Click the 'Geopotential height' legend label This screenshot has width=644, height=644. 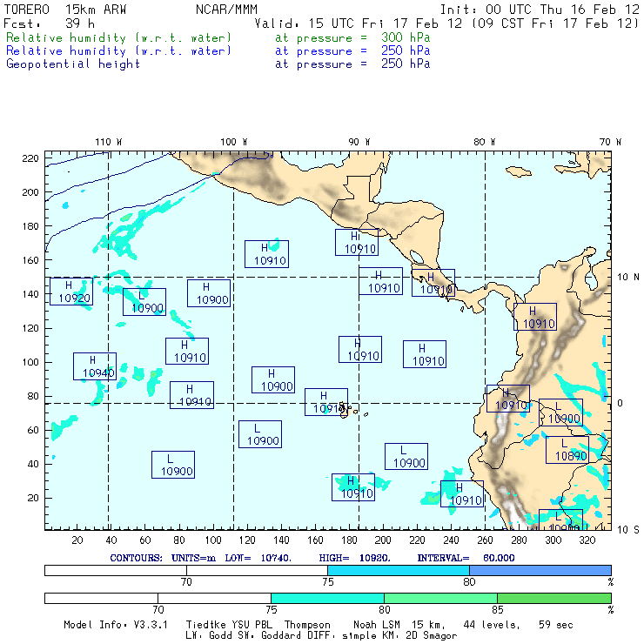(73, 64)
